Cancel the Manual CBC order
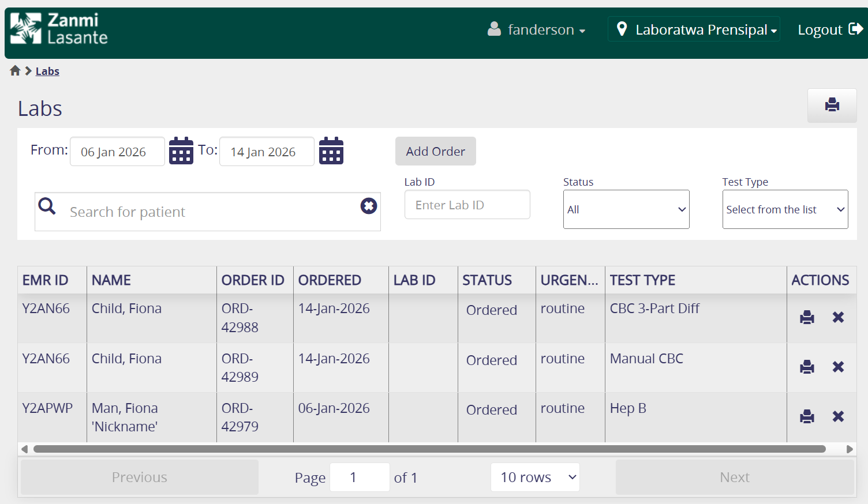The image size is (868, 504). click(x=838, y=367)
